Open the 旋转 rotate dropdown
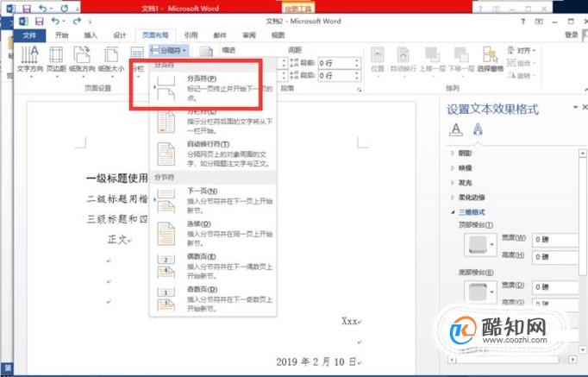This screenshot has height=377, width=588. (x=522, y=75)
